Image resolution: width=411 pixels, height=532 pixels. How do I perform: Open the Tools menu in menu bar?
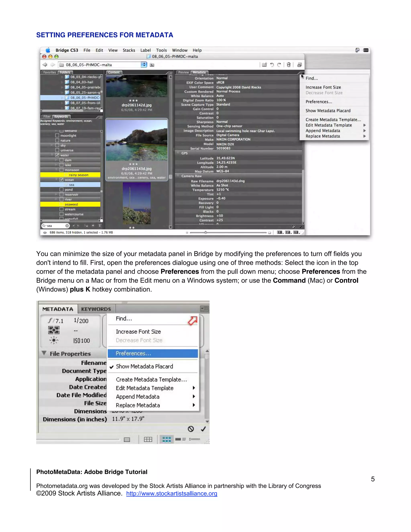point(161,50)
